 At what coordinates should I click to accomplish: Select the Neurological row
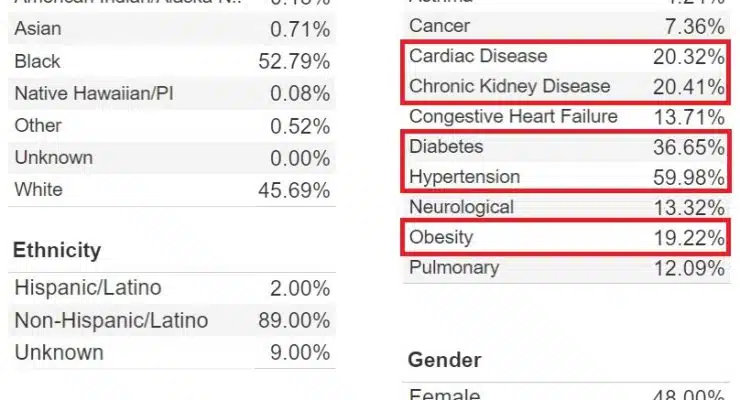(566, 207)
